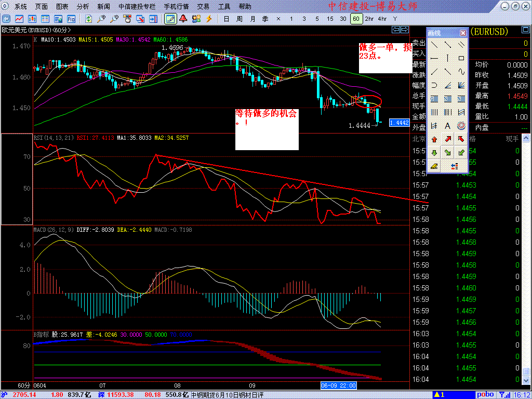The width and height of the screenshot is (532, 399).
Task: Open the 中信建投专栏 menu
Action: coord(137,6)
